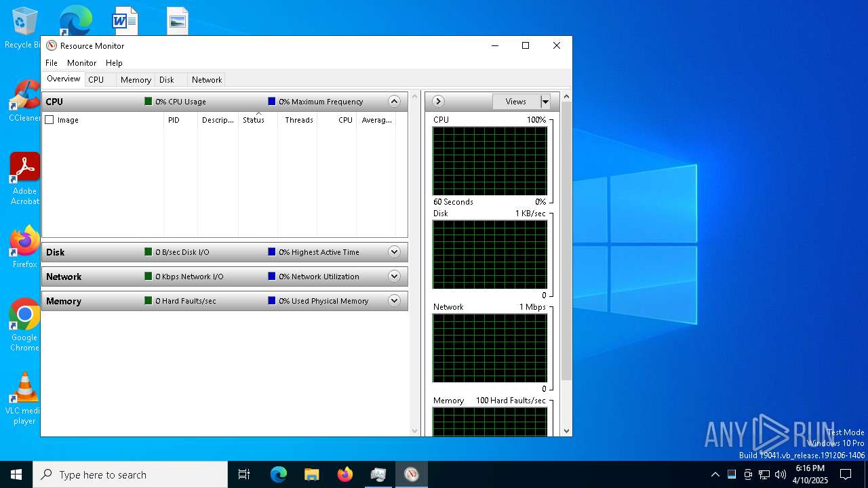Click the Resource Monitor taskbar icon
868x488 pixels.
[x=412, y=474]
